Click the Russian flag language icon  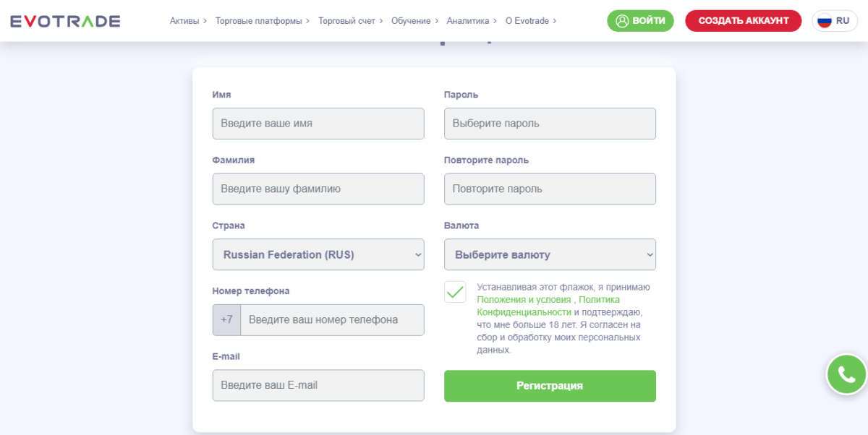coord(825,21)
